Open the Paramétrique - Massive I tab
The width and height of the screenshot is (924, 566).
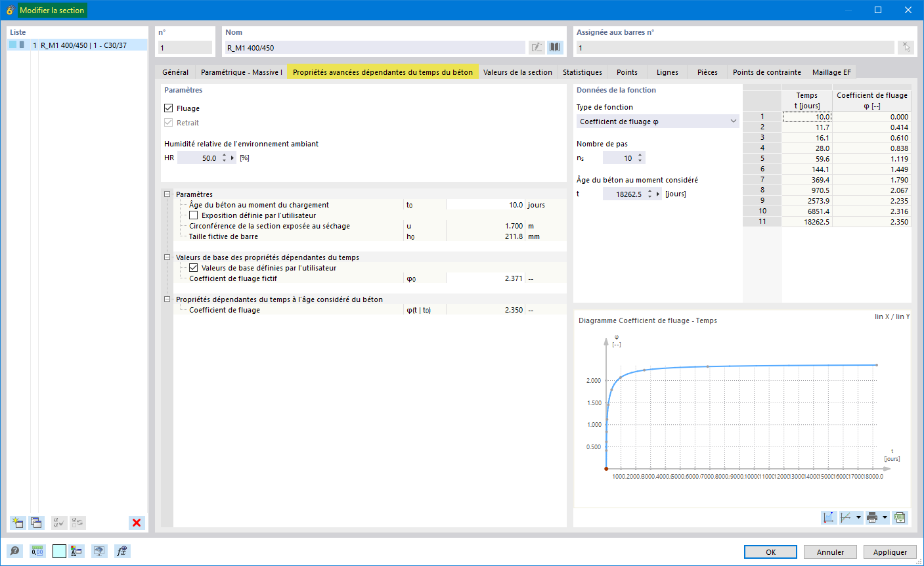click(242, 72)
